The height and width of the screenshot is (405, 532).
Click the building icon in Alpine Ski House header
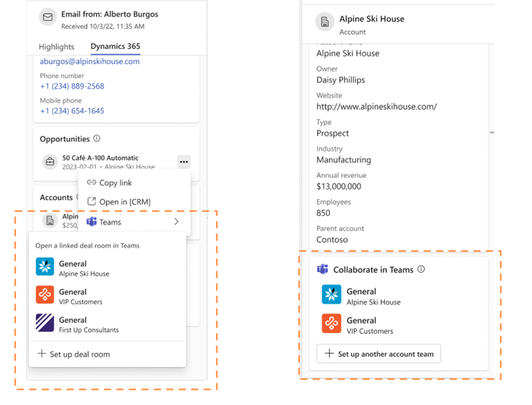(325, 22)
